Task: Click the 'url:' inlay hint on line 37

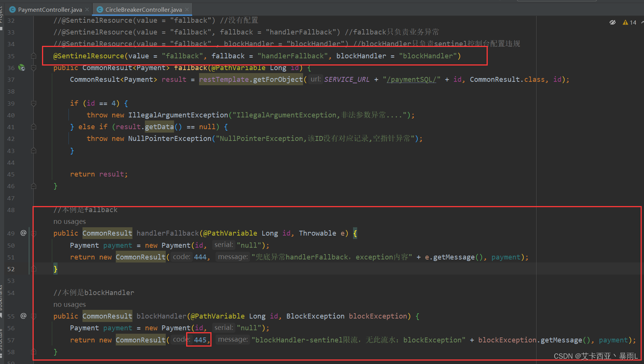Action: [x=316, y=79]
